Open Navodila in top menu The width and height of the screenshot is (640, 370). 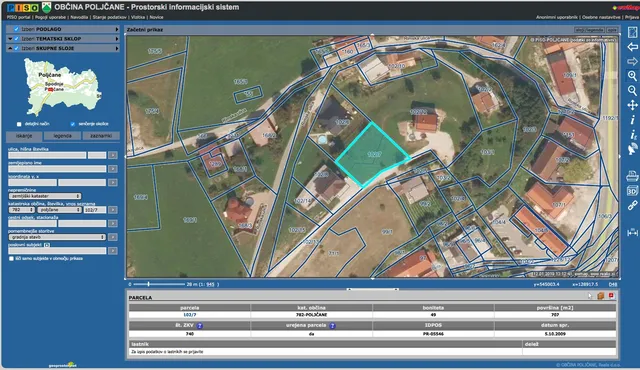tap(79, 17)
